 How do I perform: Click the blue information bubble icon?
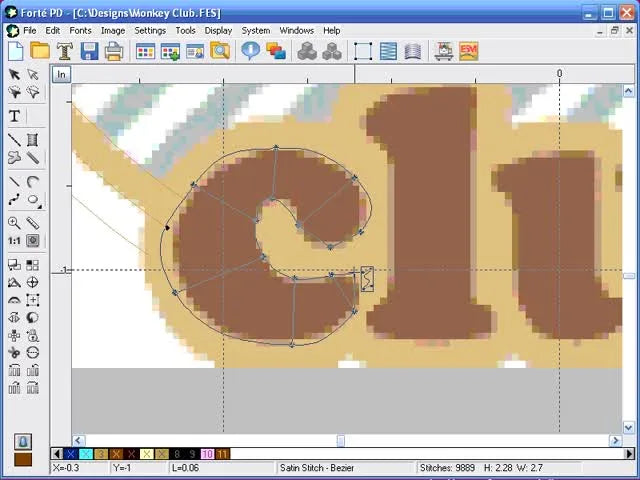(251, 51)
